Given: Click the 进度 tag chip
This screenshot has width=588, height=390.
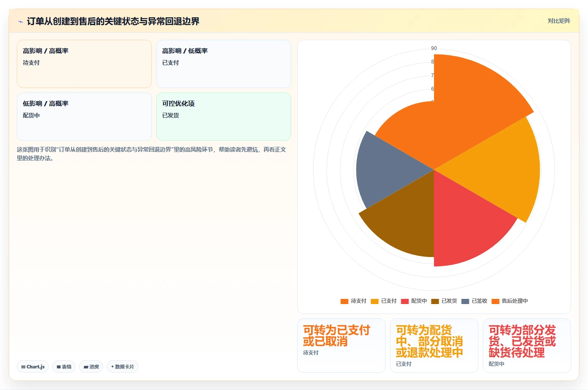Looking at the screenshot, I should [91, 367].
